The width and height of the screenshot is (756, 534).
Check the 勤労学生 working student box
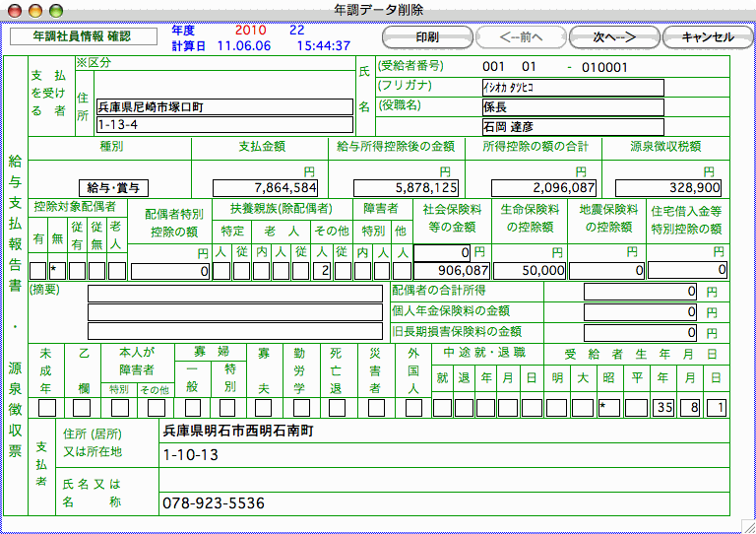[x=300, y=406]
